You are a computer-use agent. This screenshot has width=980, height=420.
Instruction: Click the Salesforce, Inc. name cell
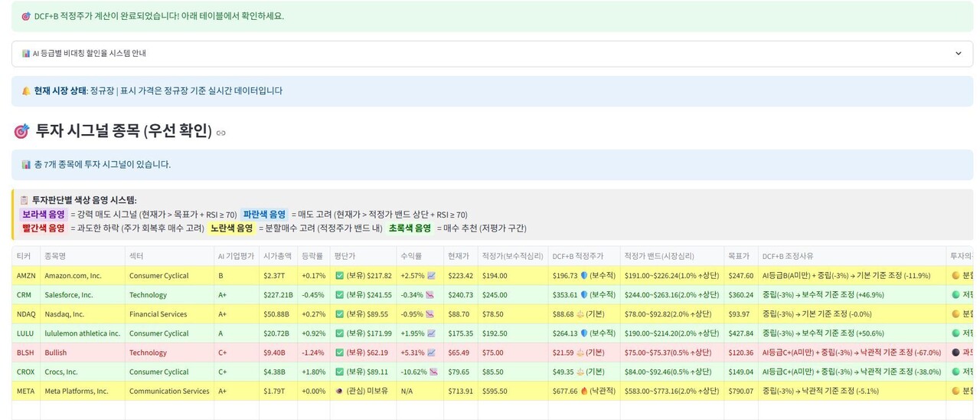pyautogui.click(x=68, y=295)
